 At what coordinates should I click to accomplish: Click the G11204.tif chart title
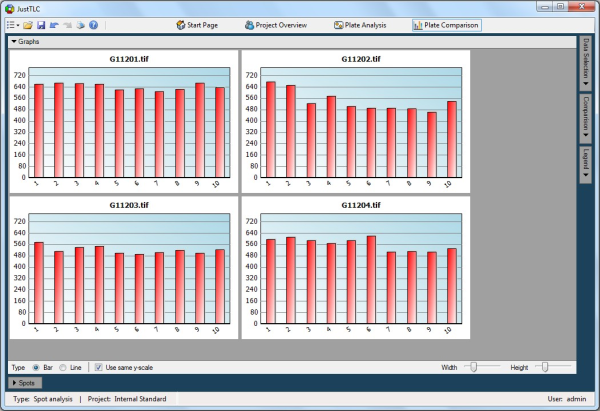click(361, 205)
